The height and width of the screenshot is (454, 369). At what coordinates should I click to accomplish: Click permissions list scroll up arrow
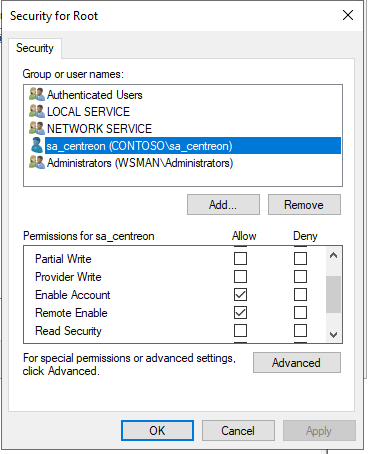point(333,255)
